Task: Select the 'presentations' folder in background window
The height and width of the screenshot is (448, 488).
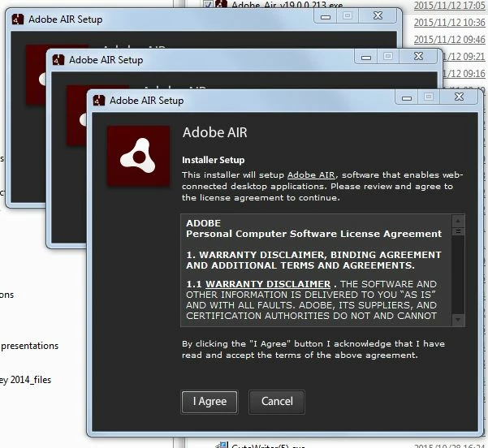Action: 29,346
